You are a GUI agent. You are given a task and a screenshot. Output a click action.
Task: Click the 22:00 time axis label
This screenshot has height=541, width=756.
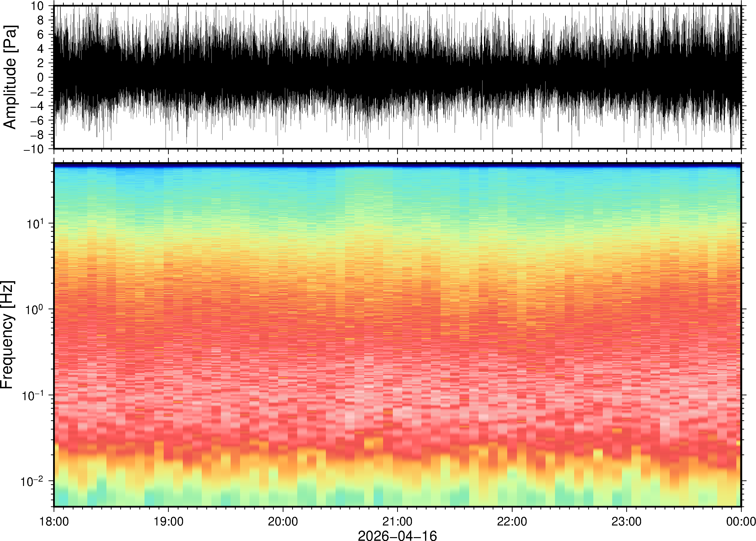coord(512,521)
